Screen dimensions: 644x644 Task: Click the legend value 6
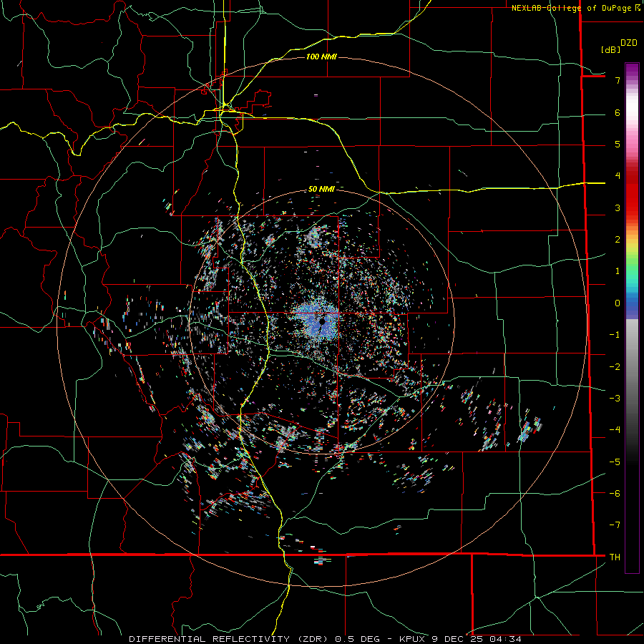[x=618, y=112]
